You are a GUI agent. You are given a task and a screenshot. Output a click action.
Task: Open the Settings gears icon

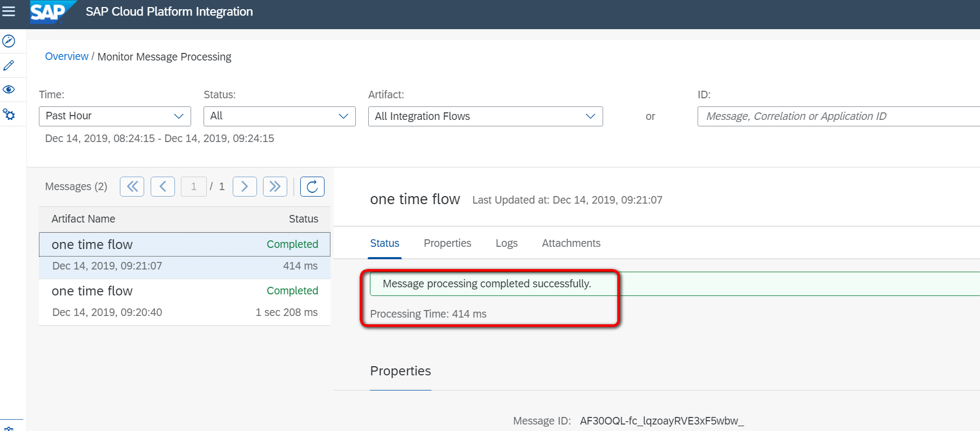[9, 114]
